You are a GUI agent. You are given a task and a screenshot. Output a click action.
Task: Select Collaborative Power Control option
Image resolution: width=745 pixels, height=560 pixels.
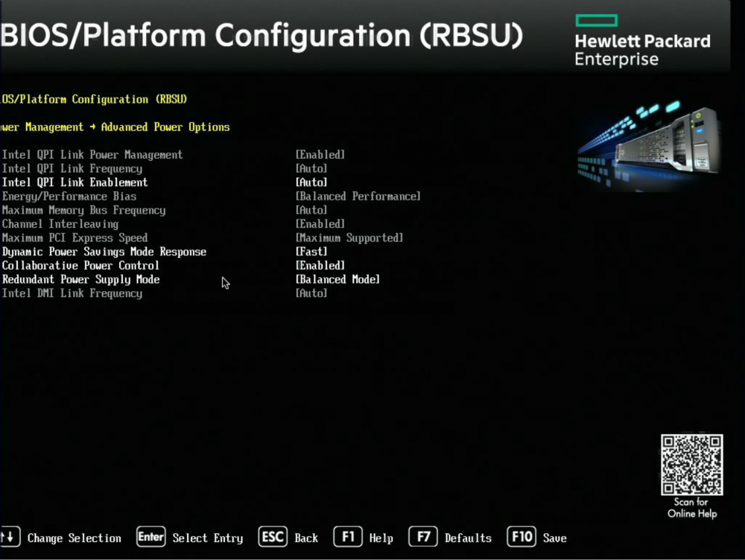pyautogui.click(x=80, y=266)
